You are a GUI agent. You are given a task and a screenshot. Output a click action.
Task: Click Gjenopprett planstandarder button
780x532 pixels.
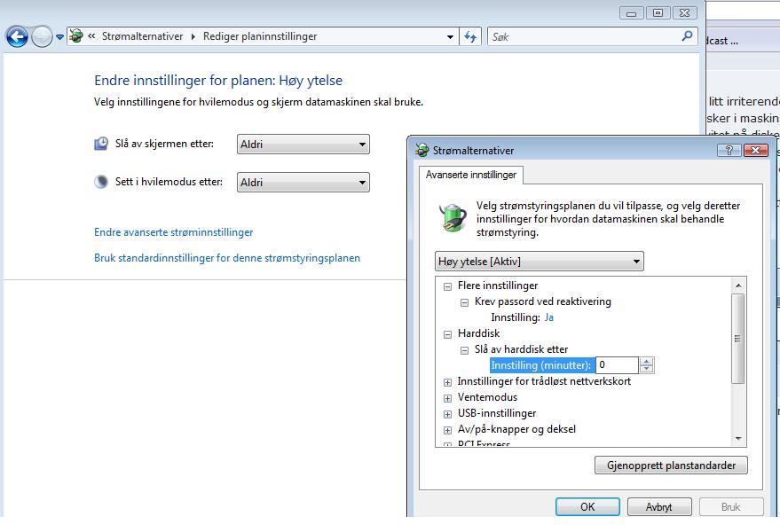[671, 465]
